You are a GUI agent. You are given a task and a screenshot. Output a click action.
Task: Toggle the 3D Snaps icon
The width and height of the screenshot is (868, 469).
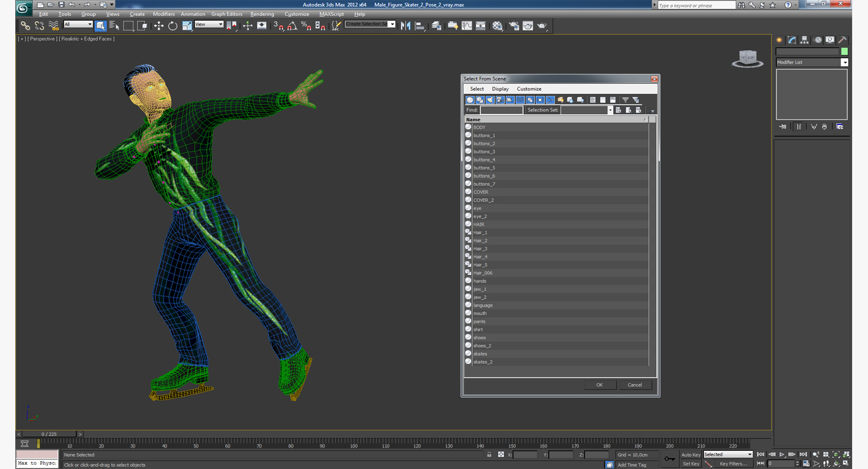point(279,26)
